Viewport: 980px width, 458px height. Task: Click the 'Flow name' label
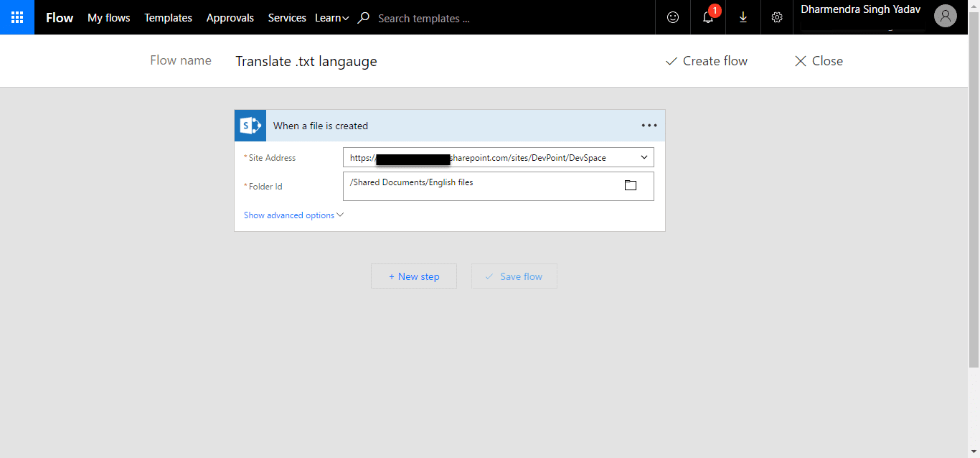tap(181, 60)
